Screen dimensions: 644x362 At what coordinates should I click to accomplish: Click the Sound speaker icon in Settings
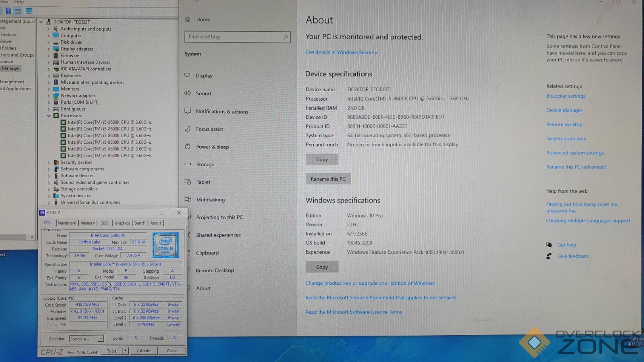click(x=187, y=93)
